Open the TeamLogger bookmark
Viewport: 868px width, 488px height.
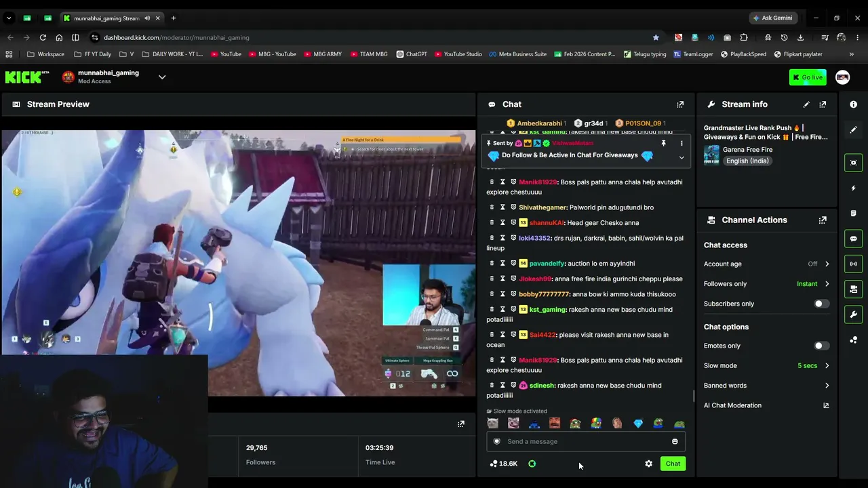pyautogui.click(x=693, y=54)
